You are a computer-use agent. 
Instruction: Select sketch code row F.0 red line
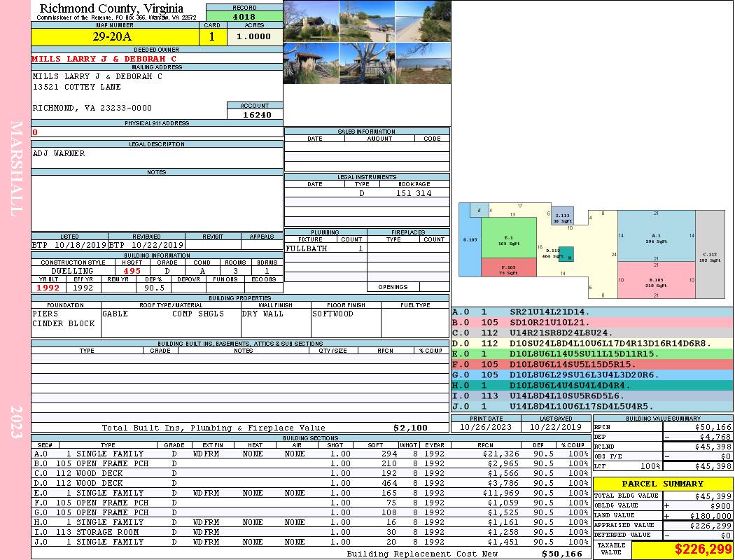click(592, 364)
